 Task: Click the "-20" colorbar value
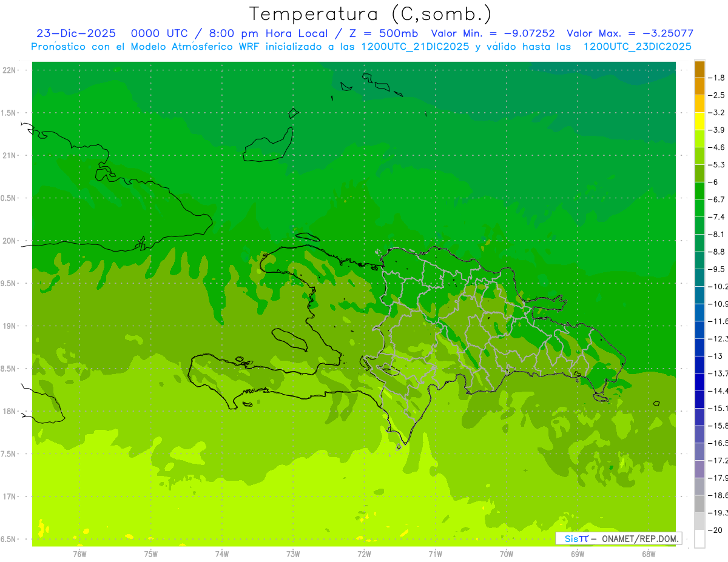pos(715,530)
